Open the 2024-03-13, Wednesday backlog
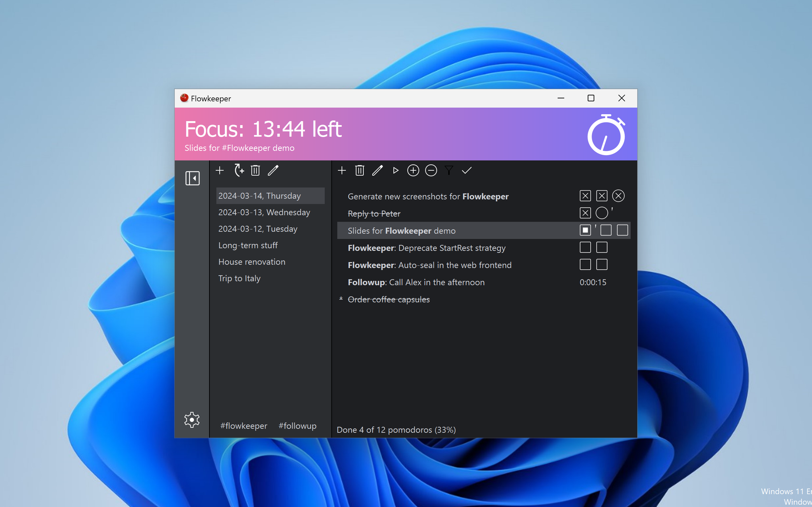The width and height of the screenshot is (812, 507). [x=271, y=212]
